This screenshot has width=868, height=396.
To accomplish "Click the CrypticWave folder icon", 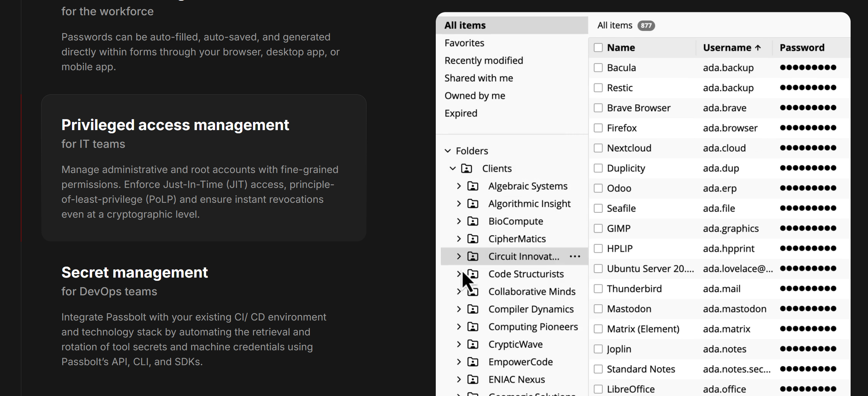I will [x=473, y=344].
